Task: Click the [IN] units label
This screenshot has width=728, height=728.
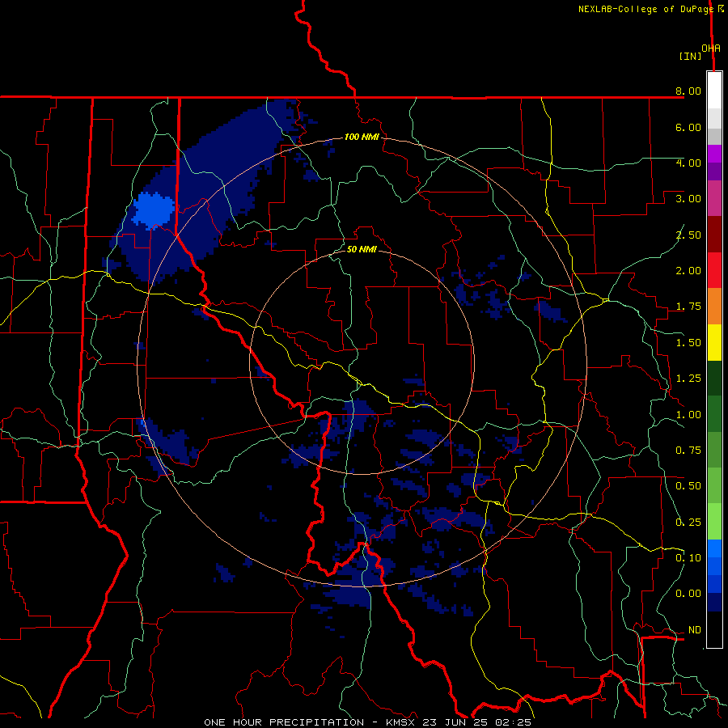Action: point(691,56)
